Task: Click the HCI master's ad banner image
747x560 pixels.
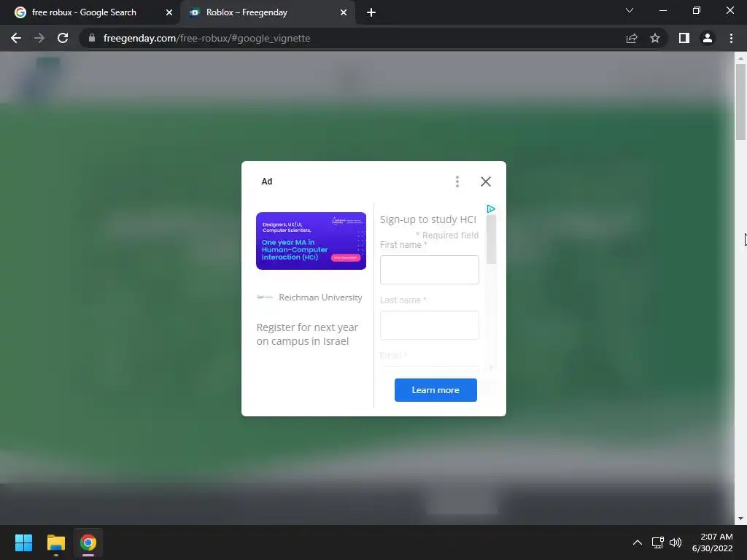Action: click(x=311, y=241)
